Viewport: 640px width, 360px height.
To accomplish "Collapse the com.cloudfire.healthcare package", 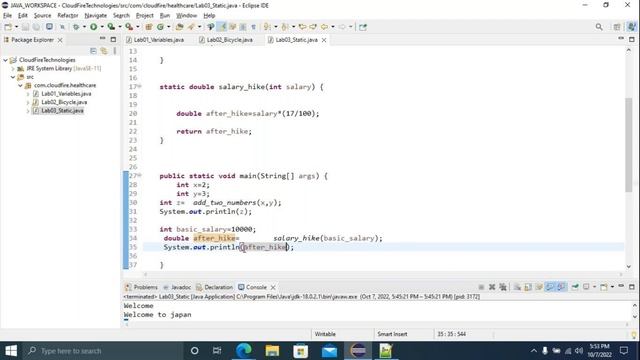I will pyautogui.click(x=20, y=85).
